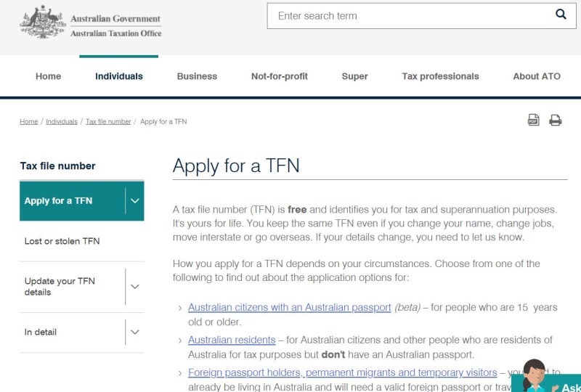Screen dimensions: 581x392
Task: Expand the In detail section chevron
Action: point(135,332)
